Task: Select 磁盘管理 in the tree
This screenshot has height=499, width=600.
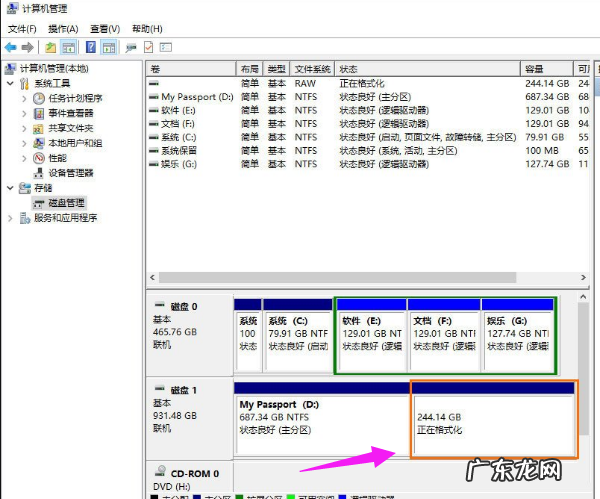Action: 66,203
